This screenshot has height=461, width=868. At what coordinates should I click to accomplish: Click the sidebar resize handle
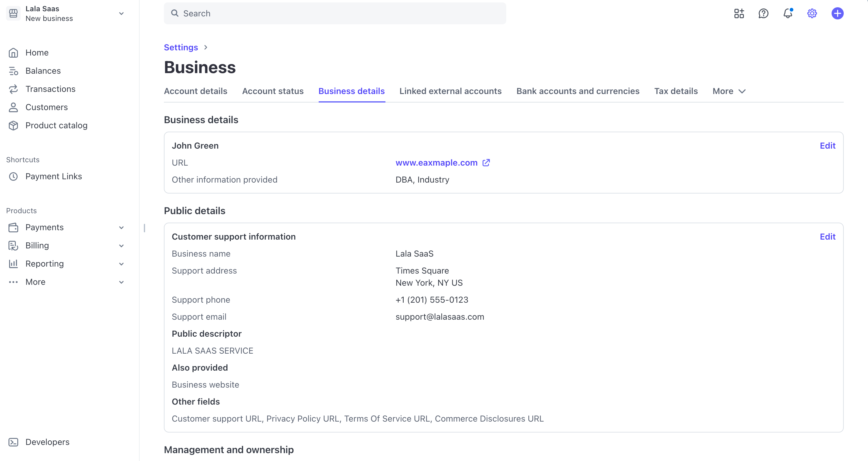pyautogui.click(x=144, y=228)
